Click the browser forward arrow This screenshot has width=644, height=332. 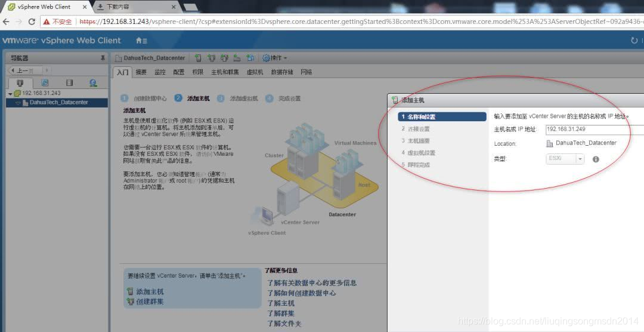pyautogui.click(x=19, y=21)
